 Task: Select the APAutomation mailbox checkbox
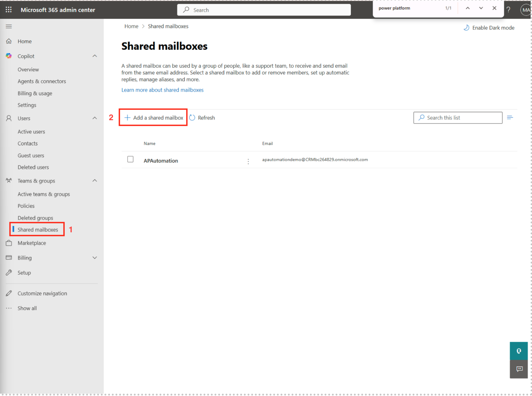[130, 159]
